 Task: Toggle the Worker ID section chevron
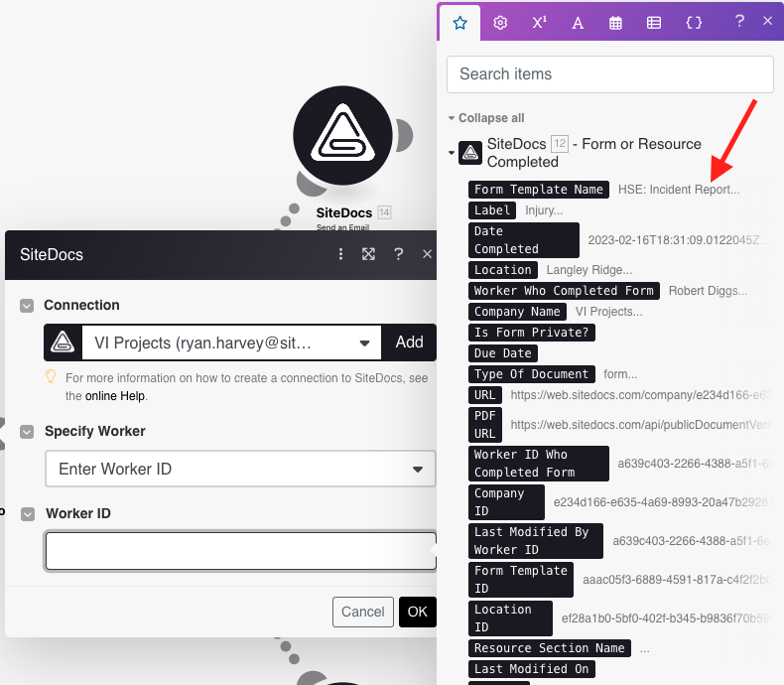28,514
